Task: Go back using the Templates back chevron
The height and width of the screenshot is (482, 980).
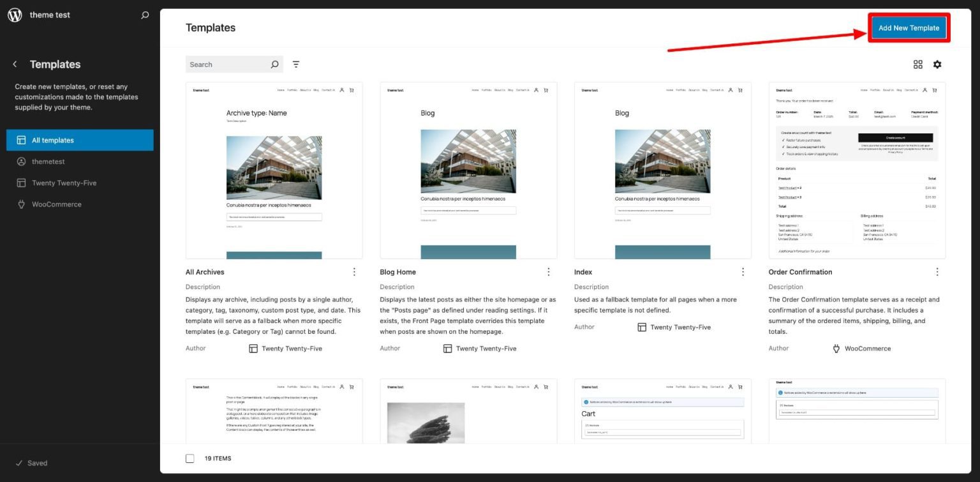Action: (15, 64)
